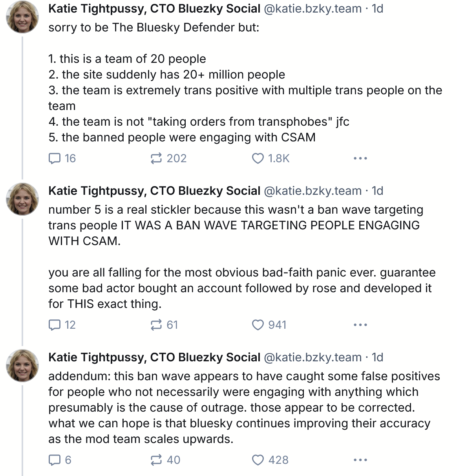Click the second post's profile avatar

point(23,200)
